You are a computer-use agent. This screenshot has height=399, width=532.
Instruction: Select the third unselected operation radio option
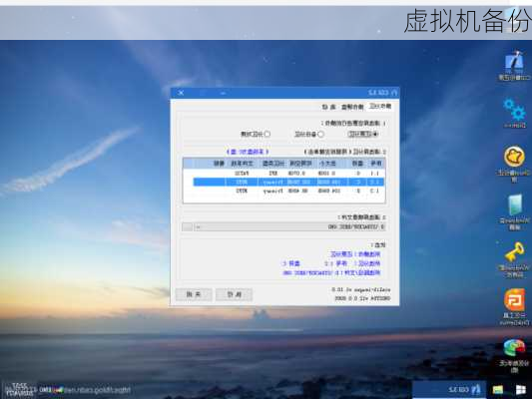point(256,135)
